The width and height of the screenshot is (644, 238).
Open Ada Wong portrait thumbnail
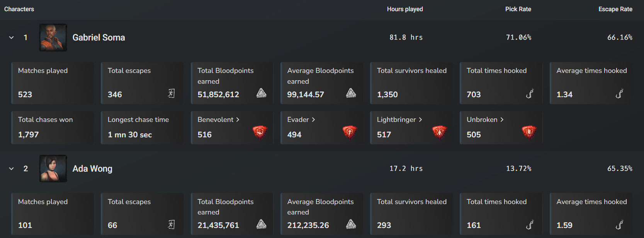coord(53,169)
